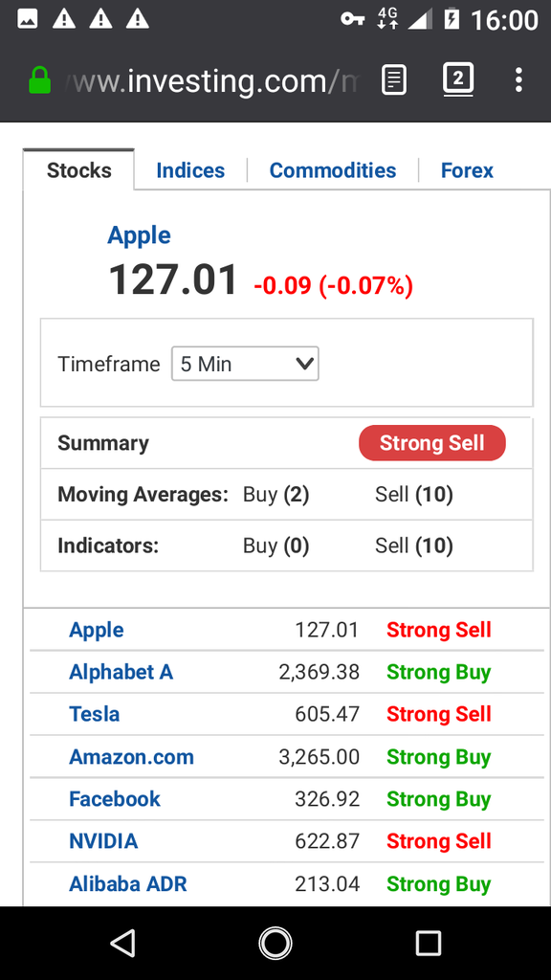This screenshot has height=980, width=551.
Task: Open Alphabet A stock link
Action: coord(121,672)
